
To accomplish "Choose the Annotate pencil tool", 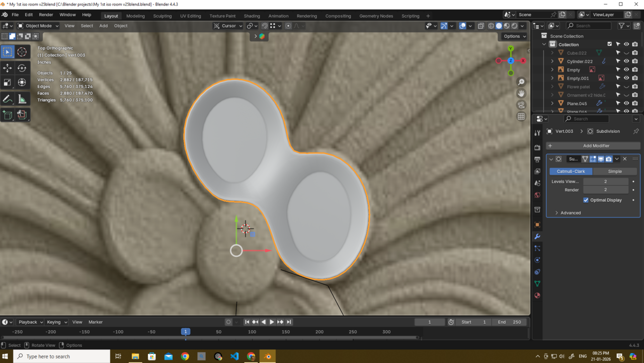I will (x=8, y=99).
